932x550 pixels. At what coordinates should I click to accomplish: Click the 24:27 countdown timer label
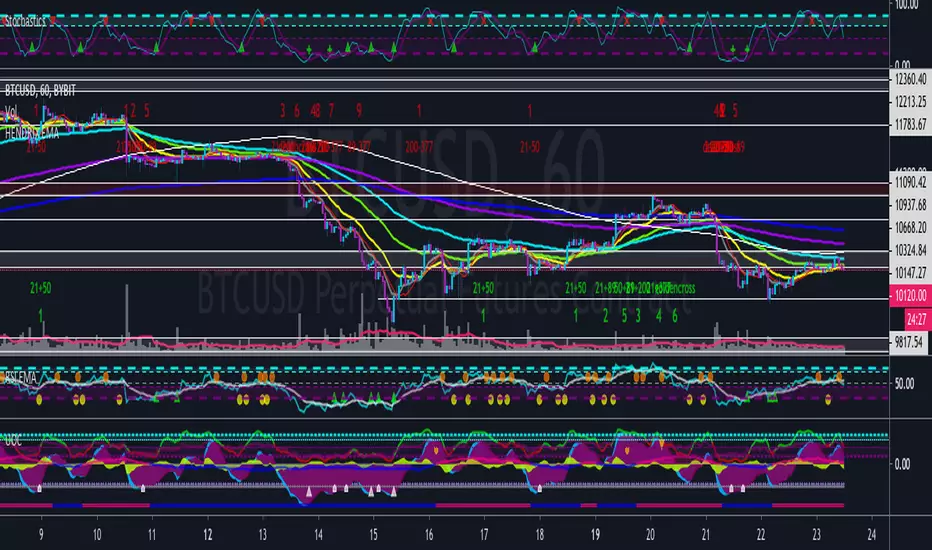point(917,319)
